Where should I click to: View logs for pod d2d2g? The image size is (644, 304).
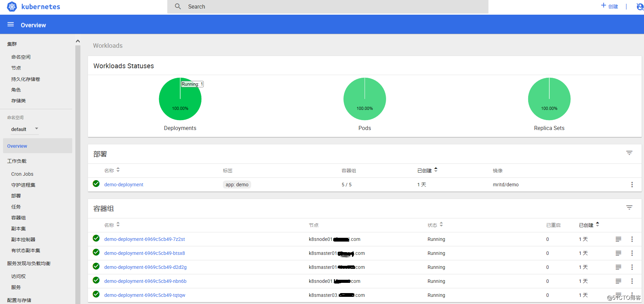tap(618, 267)
